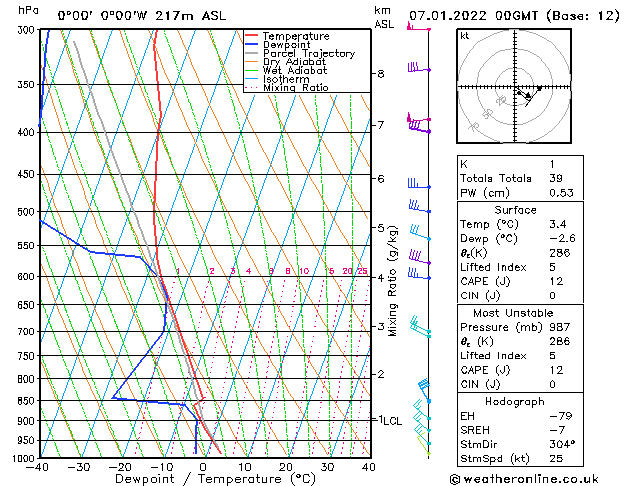This screenshot has height=486, width=629.
Task: Click the 'Pressure (mb)' value 987
Action: click(x=560, y=327)
